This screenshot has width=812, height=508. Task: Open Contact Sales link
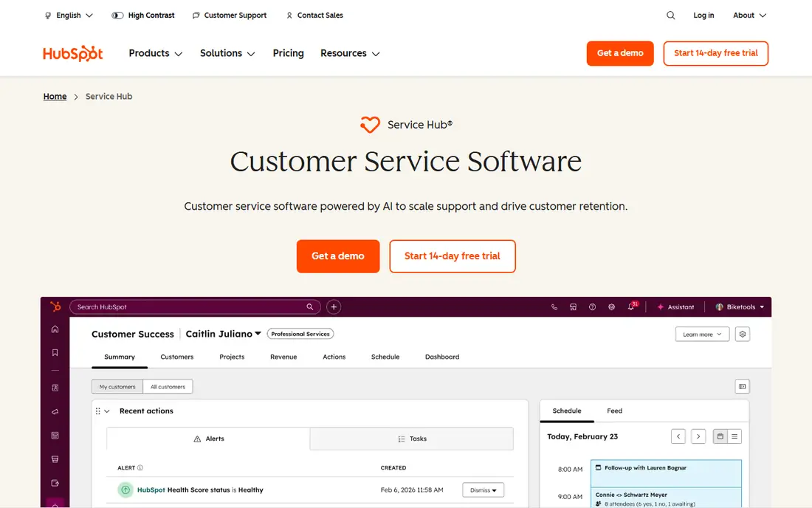point(314,16)
